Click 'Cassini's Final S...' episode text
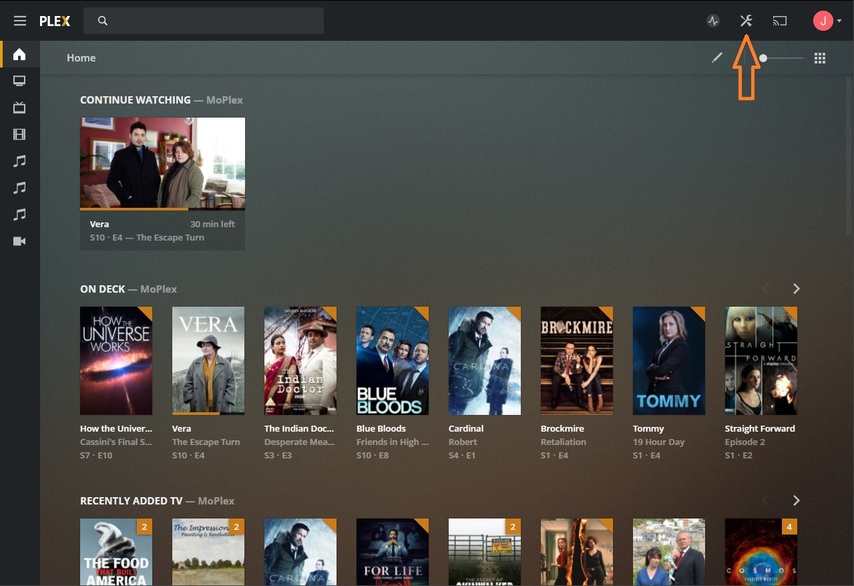The image size is (854, 586). 116,442
